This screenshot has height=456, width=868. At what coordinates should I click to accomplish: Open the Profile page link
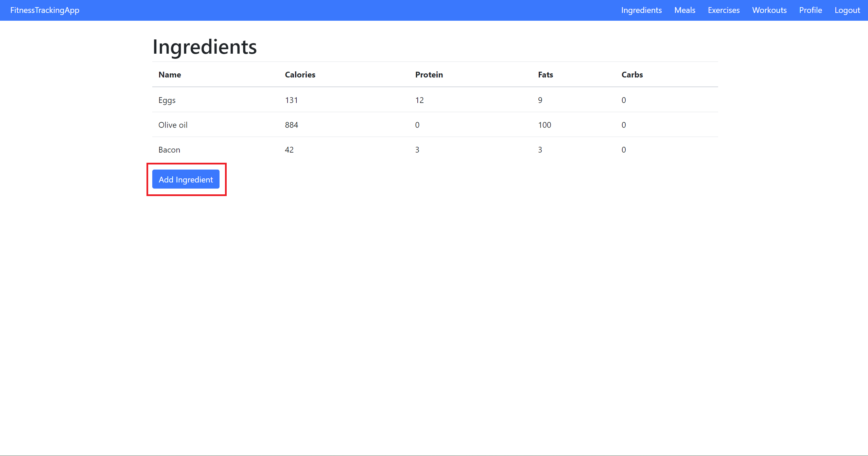point(810,10)
